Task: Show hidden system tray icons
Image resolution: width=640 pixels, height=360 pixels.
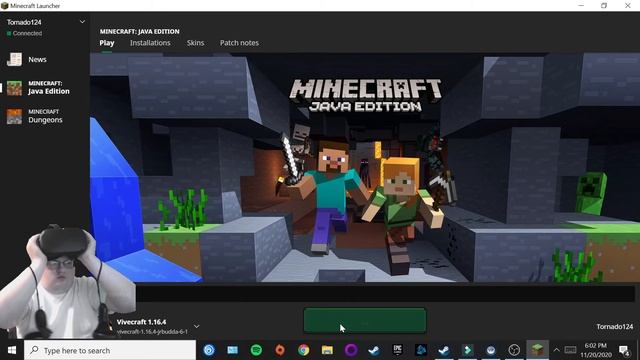Action: click(556, 350)
